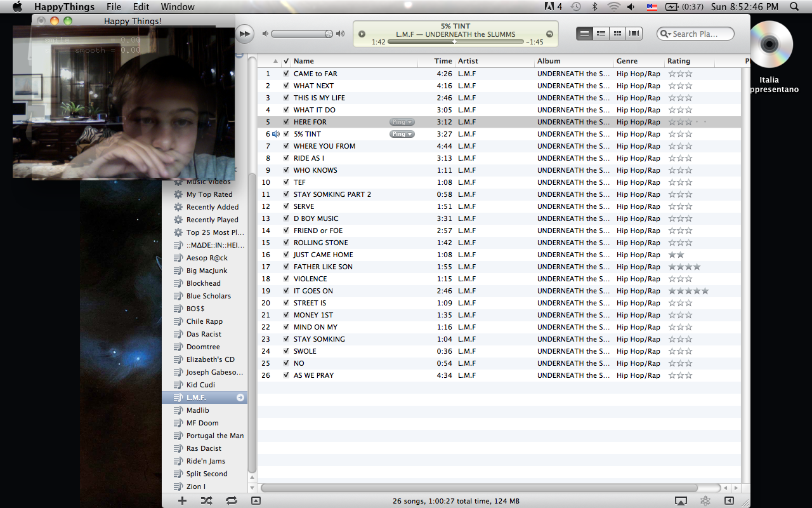Skip to the next track in iTunes
This screenshot has width=812, height=508.
click(245, 34)
